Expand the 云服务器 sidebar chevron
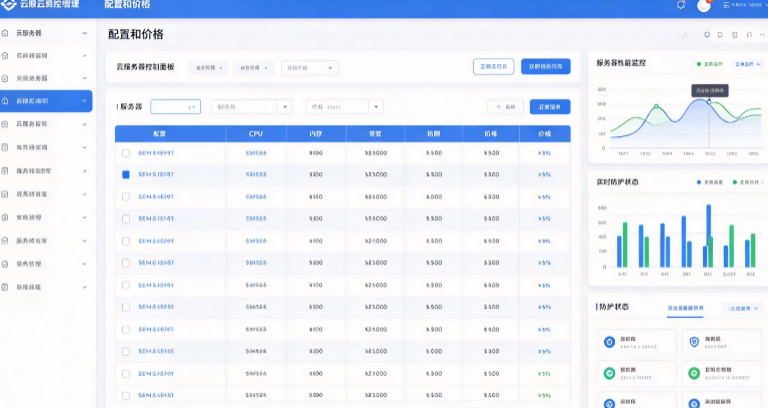The width and height of the screenshot is (768, 408). (85, 33)
